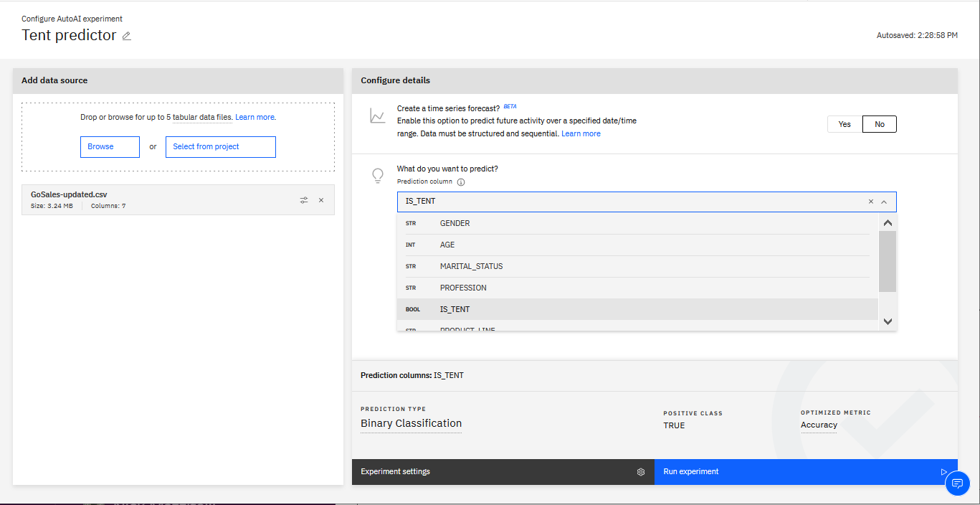Image resolution: width=980 pixels, height=505 pixels.
Task: Collapse the prediction column dropdown chevron
Action: click(885, 202)
